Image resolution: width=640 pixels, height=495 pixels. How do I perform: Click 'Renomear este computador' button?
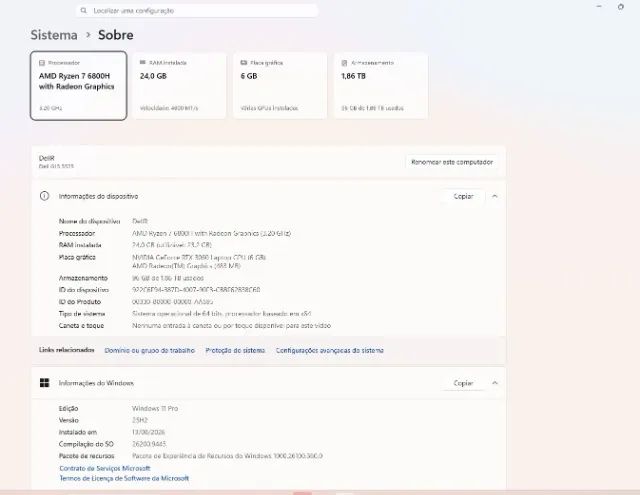click(x=452, y=162)
